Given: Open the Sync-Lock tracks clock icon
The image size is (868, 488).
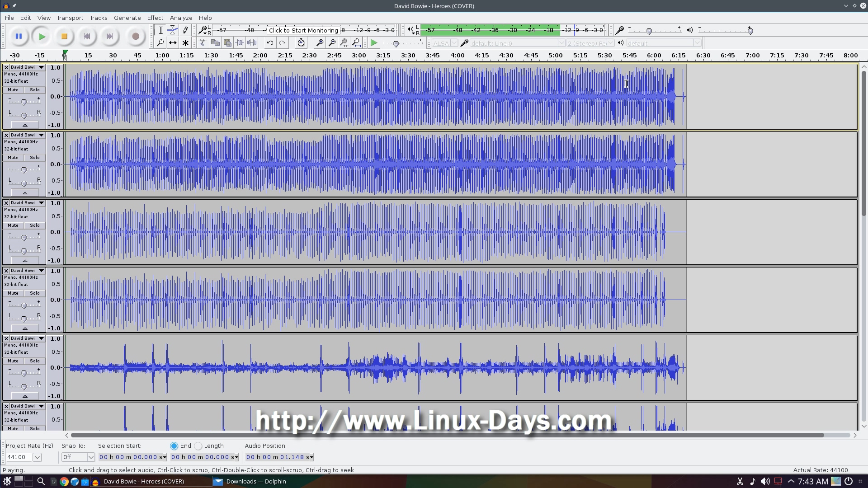Looking at the screenshot, I should coord(301,43).
